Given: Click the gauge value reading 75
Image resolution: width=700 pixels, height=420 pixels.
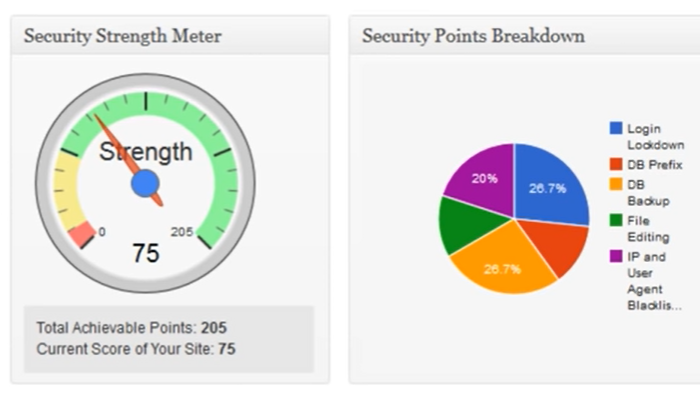Looking at the screenshot, I should point(146,253).
